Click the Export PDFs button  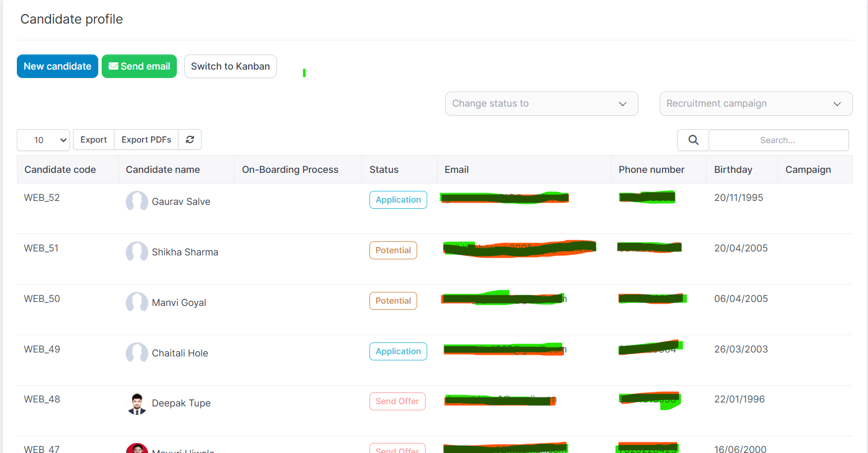(x=146, y=140)
